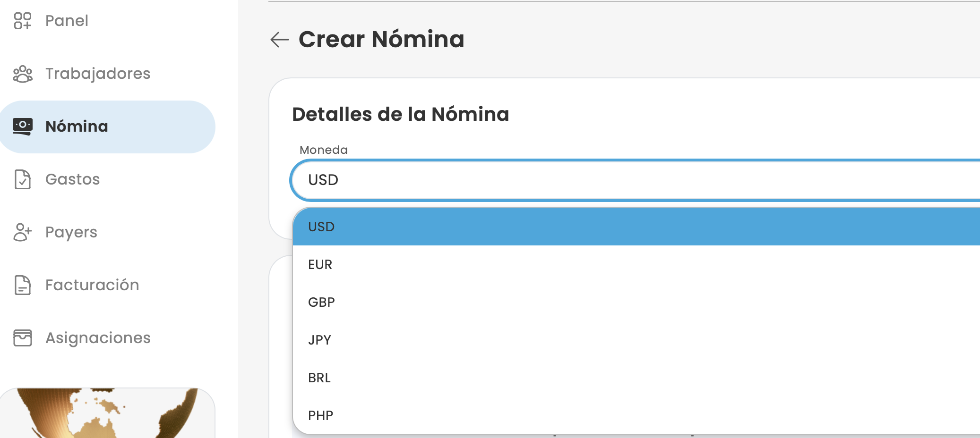The width and height of the screenshot is (980, 438).
Task: Choose EUR in the Moneda dropdown
Action: [320, 264]
